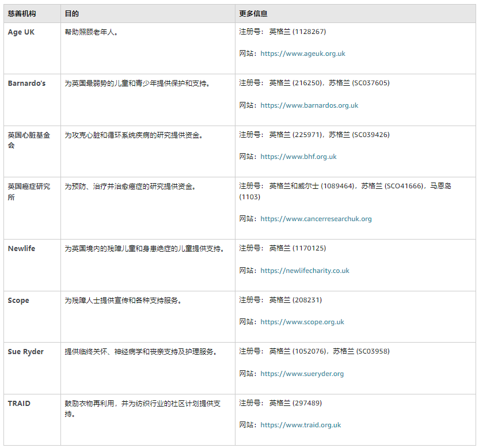Image resolution: width=479 pixels, height=448 pixels.
Task: Select the 英国心脏基金会 charity name
Action: (29, 141)
